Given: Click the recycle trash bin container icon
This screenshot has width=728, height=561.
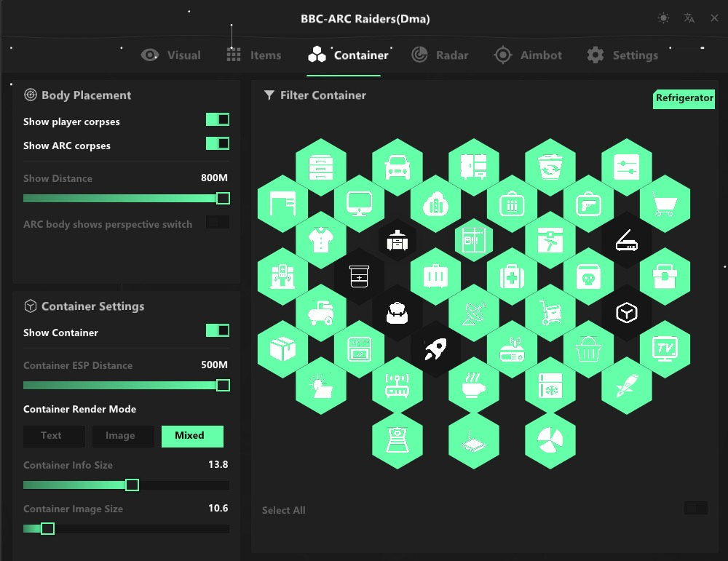Looking at the screenshot, I should pos(550,167).
